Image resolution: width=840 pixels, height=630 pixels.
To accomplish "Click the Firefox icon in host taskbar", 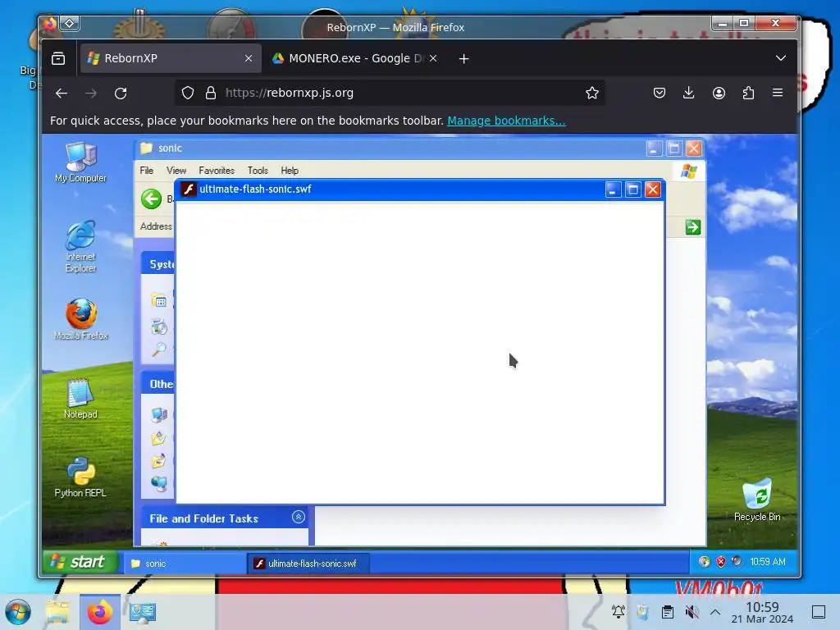I will [99, 612].
